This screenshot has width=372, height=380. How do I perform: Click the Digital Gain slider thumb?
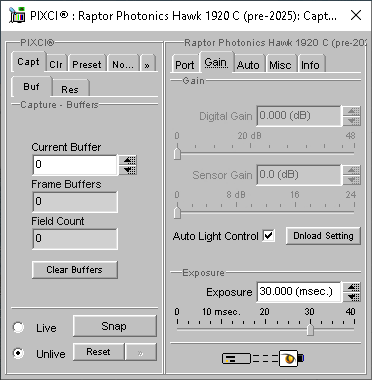tap(177, 153)
